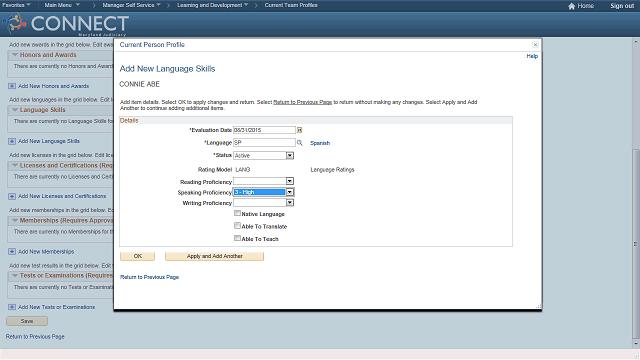The width and height of the screenshot is (640, 360).
Task: Click the Add New Language Skills link
Action: 49,141
